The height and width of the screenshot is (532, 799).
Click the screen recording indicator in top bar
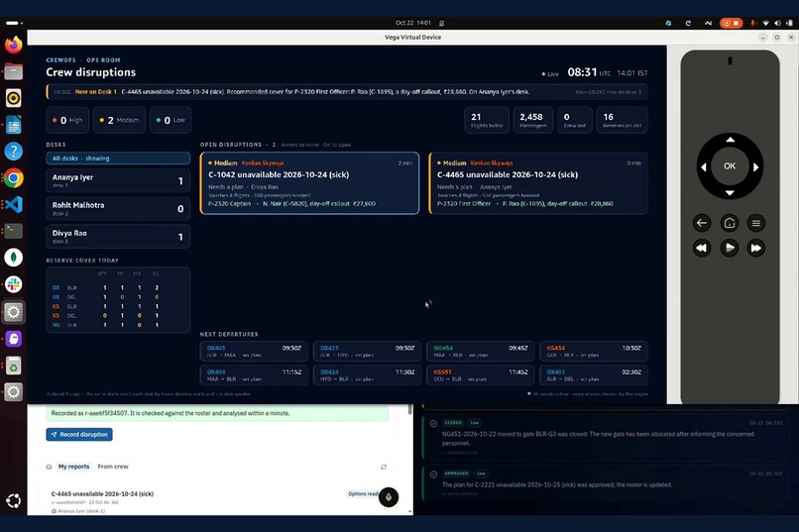pyautogui.click(x=731, y=23)
